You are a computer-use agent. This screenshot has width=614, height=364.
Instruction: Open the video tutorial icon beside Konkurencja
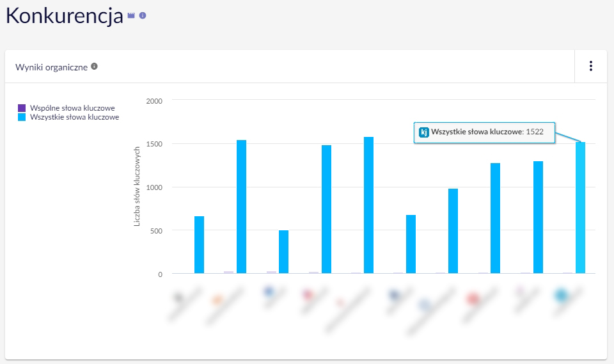point(131,15)
